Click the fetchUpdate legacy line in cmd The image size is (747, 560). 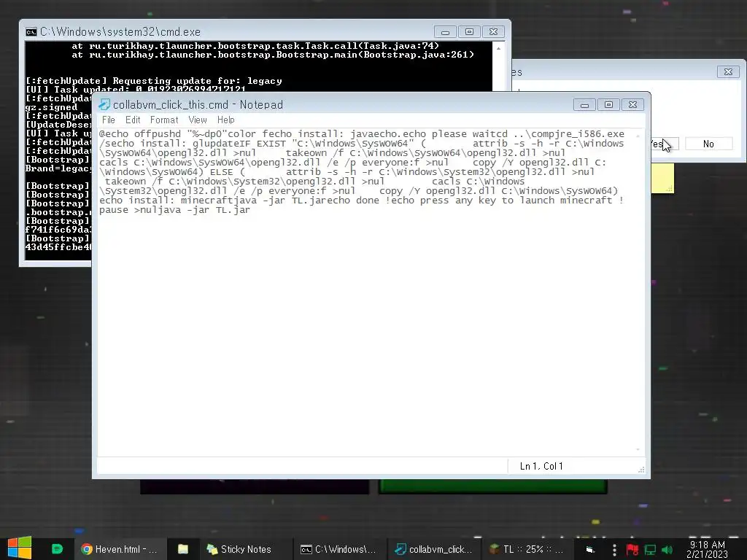[x=153, y=81]
